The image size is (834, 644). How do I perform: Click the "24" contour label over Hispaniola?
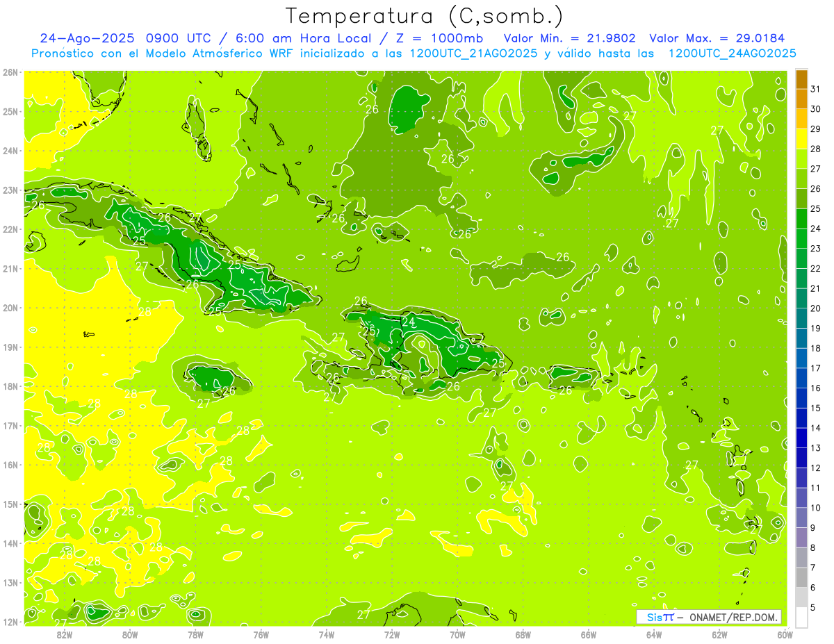pyautogui.click(x=409, y=322)
